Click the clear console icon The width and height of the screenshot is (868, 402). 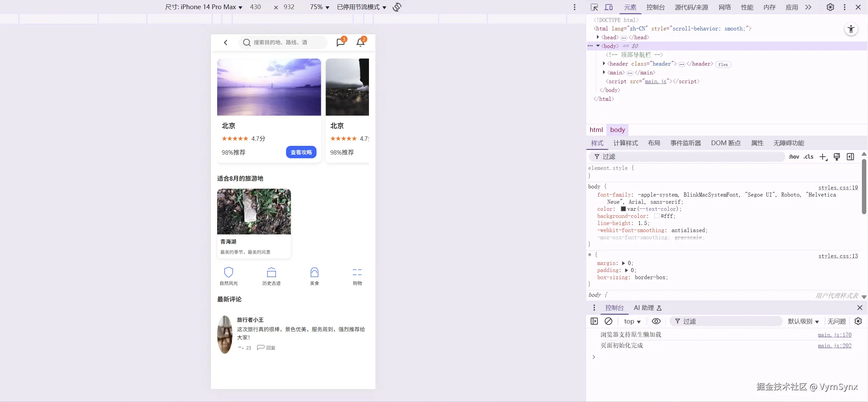(x=608, y=321)
